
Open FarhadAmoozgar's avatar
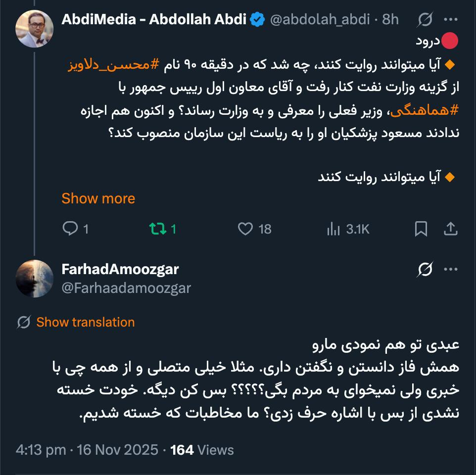[x=35, y=278]
